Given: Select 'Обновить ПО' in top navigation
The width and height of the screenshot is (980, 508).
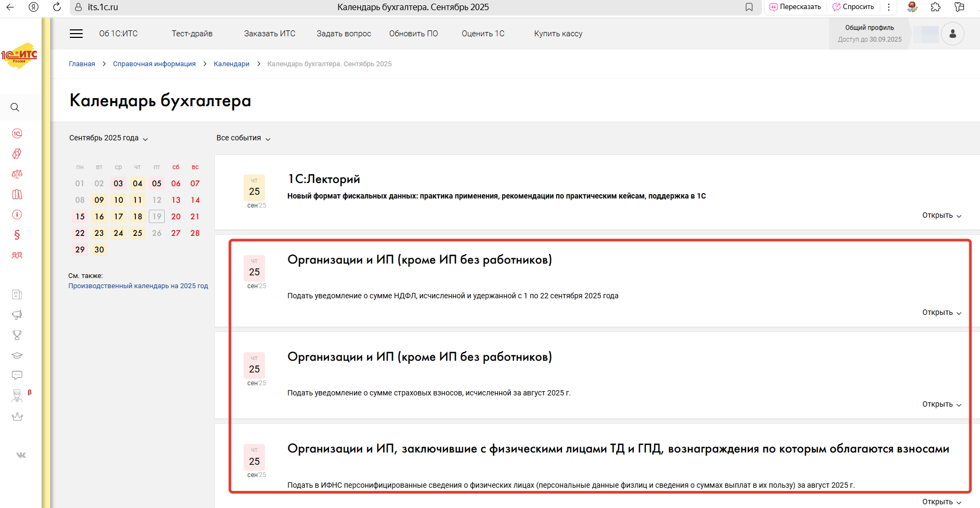Looking at the screenshot, I should click(x=413, y=34).
